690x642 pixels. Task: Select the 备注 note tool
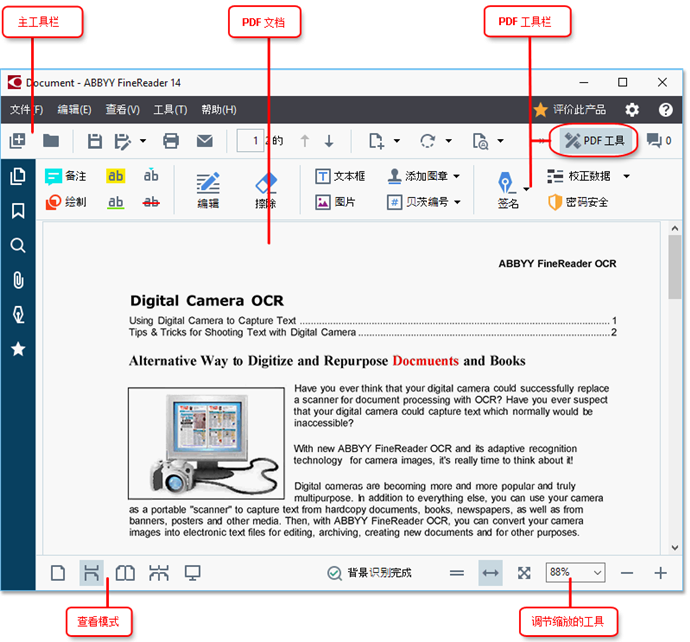tap(66, 176)
